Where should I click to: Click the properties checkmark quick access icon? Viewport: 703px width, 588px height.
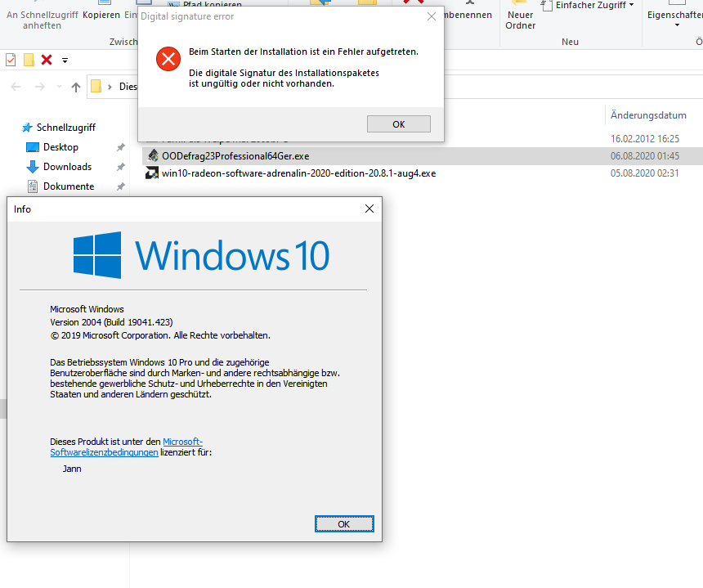pos(11,60)
